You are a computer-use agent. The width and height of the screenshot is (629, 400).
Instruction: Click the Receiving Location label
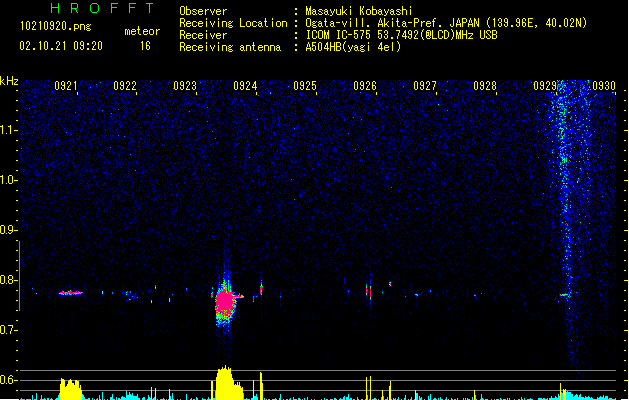pos(233,23)
